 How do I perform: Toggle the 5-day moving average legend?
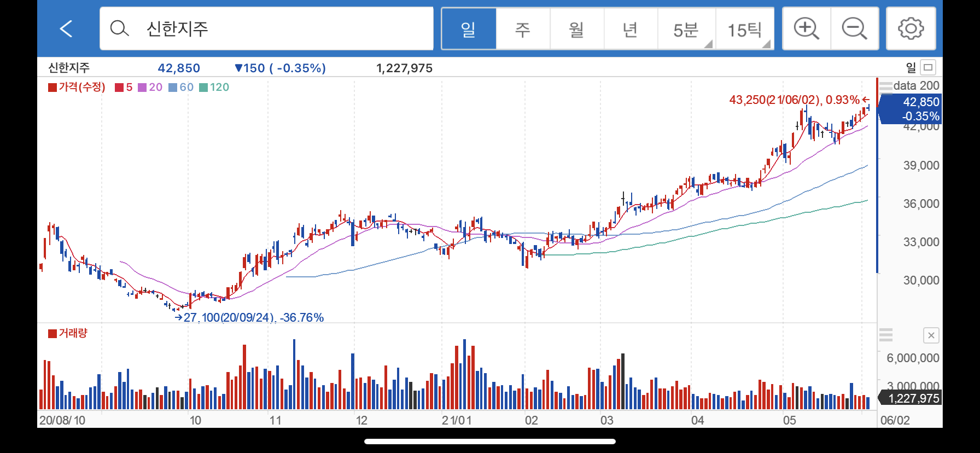tap(124, 87)
